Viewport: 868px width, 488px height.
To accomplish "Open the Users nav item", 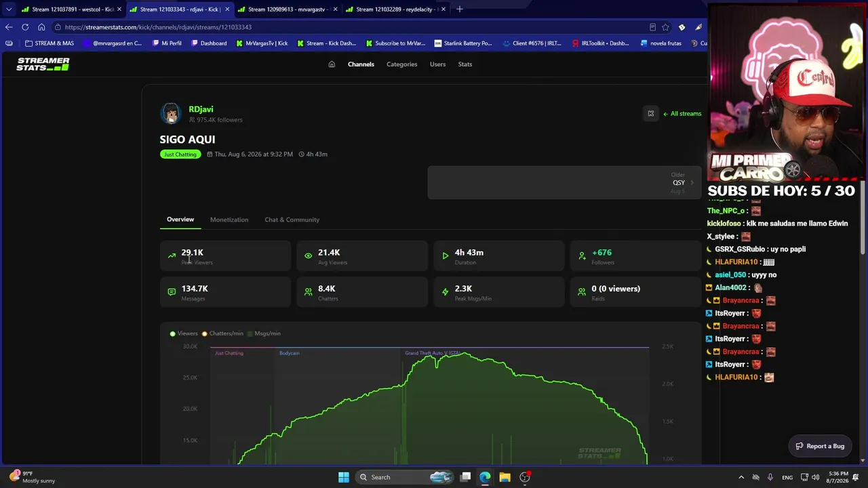I will point(437,64).
